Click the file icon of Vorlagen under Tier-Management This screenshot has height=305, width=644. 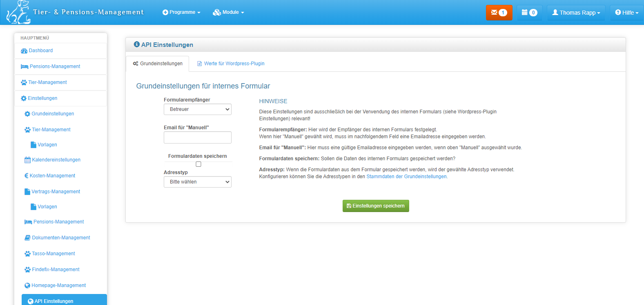tap(33, 145)
